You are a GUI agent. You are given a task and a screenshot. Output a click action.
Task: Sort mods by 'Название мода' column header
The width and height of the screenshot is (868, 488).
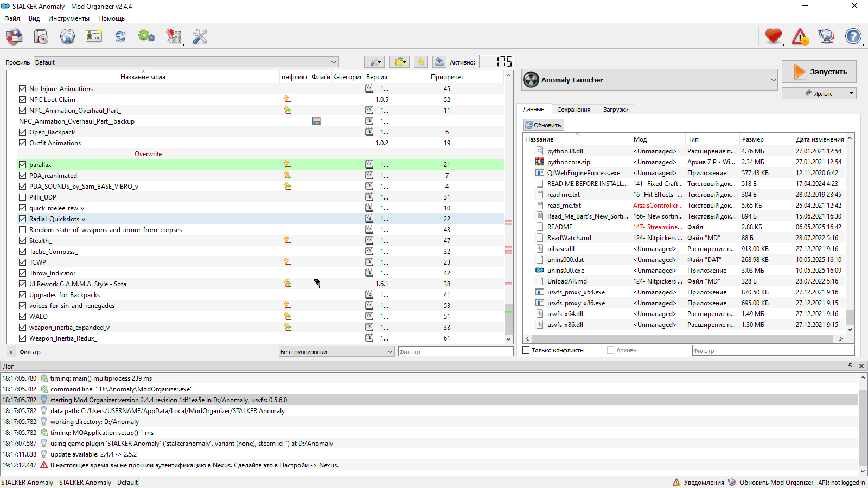coord(143,77)
